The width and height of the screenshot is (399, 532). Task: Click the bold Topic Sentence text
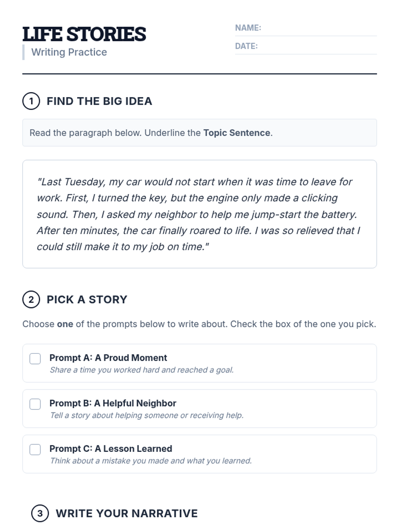[237, 133]
